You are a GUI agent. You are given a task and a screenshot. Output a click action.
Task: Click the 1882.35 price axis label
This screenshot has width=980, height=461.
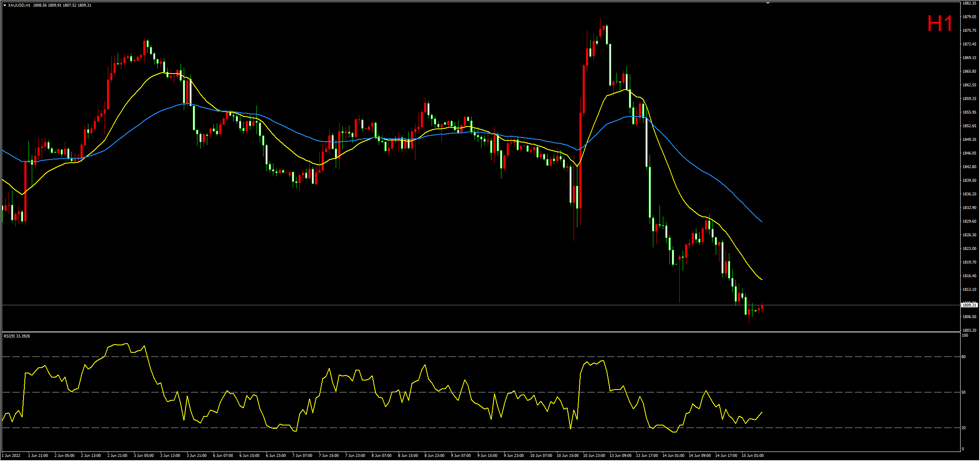969,3
